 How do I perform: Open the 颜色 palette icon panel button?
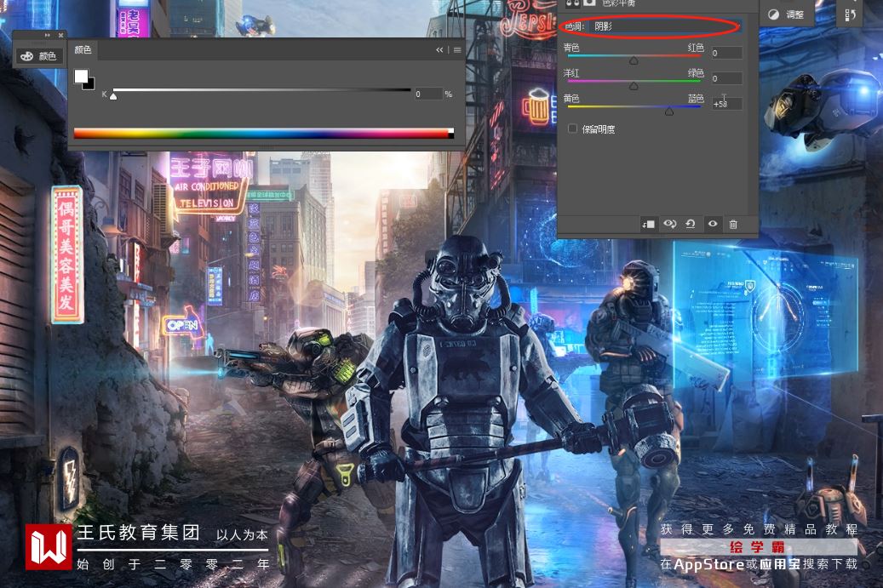pyautogui.click(x=38, y=56)
